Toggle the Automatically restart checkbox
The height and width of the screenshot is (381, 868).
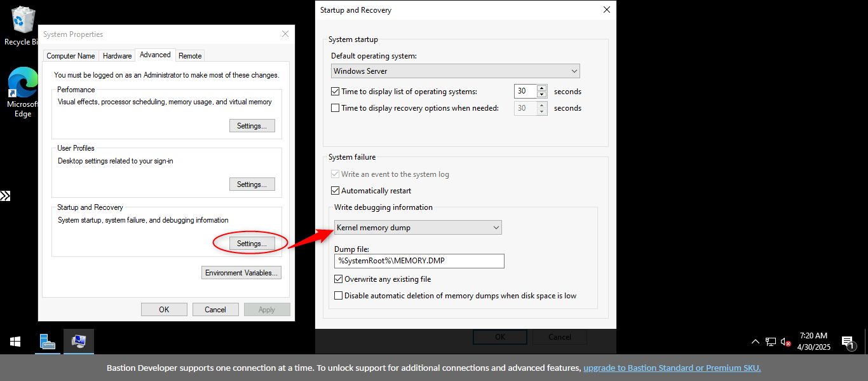click(336, 191)
